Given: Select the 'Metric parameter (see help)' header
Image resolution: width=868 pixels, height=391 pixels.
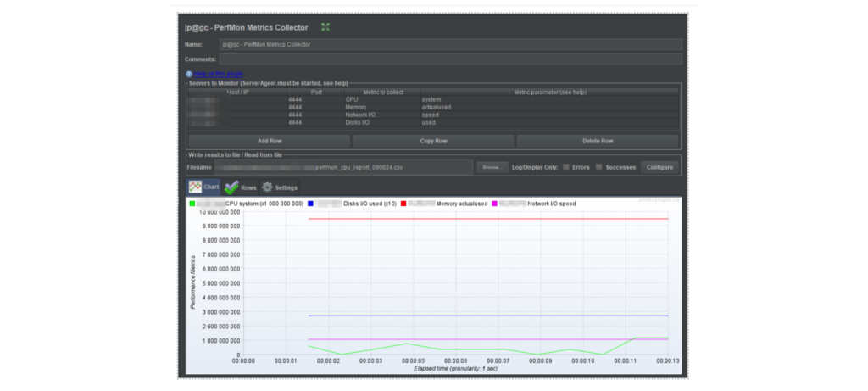Looking at the screenshot, I should [x=549, y=92].
